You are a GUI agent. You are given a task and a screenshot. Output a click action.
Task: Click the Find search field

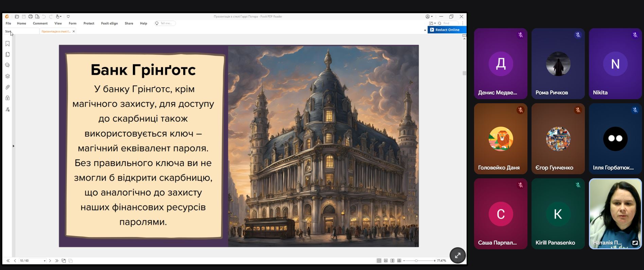pyautogui.click(x=449, y=23)
